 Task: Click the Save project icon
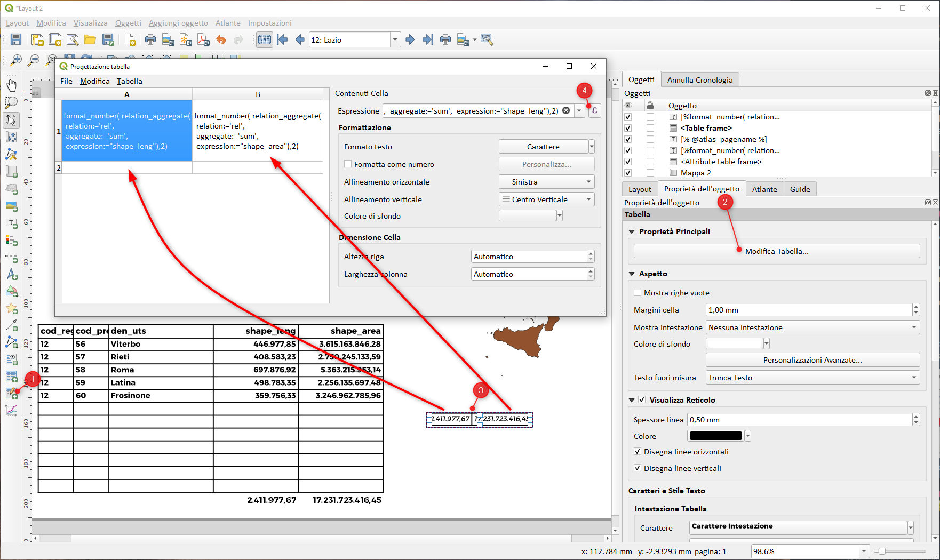tap(16, 39)
